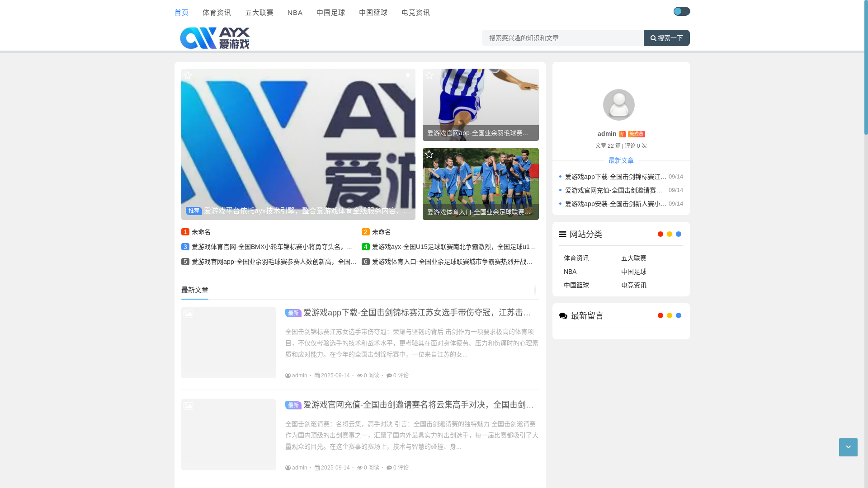Open the 全国BMX小轮车锦标赛 link
Screen dimensions: 868x488
(x=273, y=247)
